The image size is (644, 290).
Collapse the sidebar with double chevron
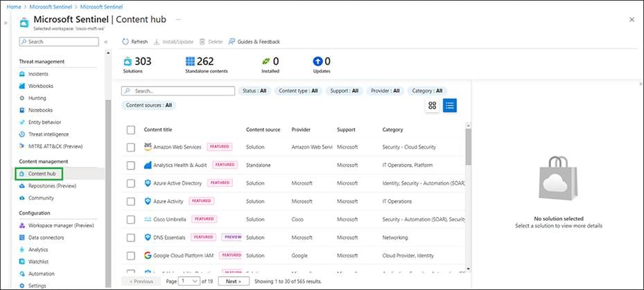click(105, 42)
